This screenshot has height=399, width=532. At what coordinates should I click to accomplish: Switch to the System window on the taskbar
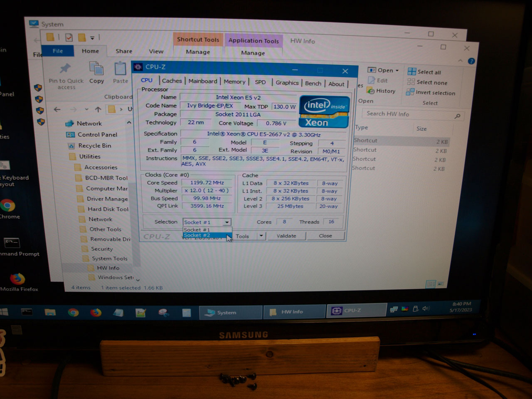click(x=231, y=313)
